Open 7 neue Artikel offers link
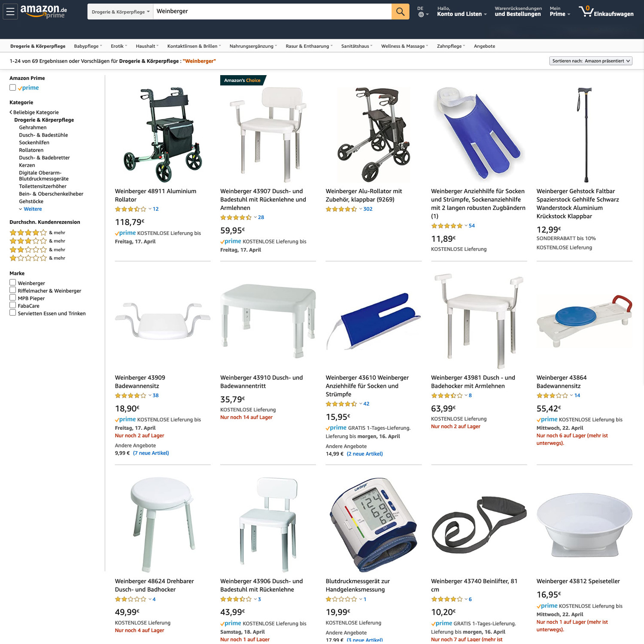 (x=151, y=453)
